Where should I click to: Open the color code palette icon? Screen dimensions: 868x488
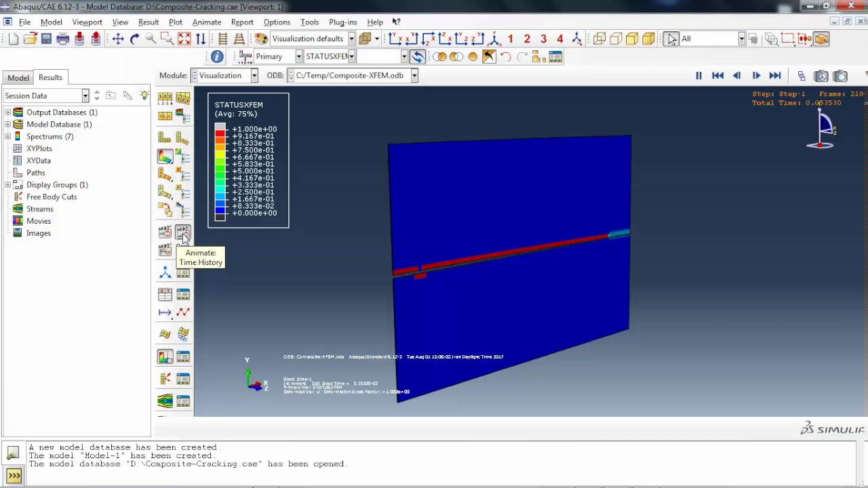coord(261,39)
